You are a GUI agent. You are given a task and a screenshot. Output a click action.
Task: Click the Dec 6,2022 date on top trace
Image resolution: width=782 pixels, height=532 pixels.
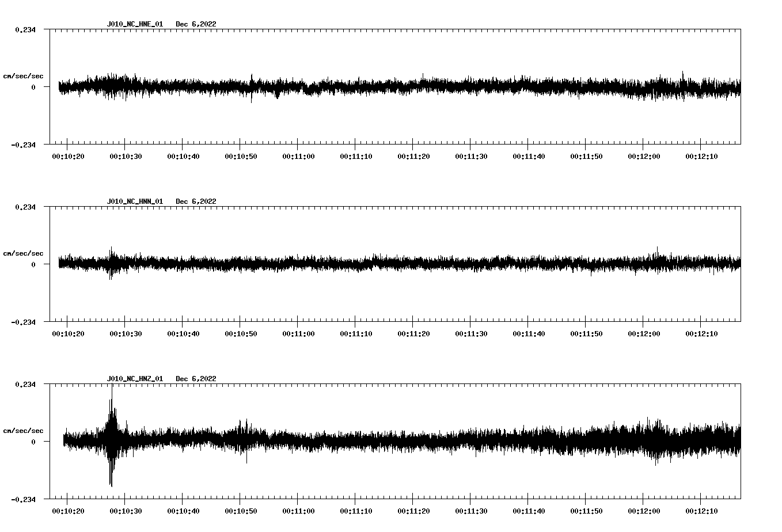click(x=196, y=24)
